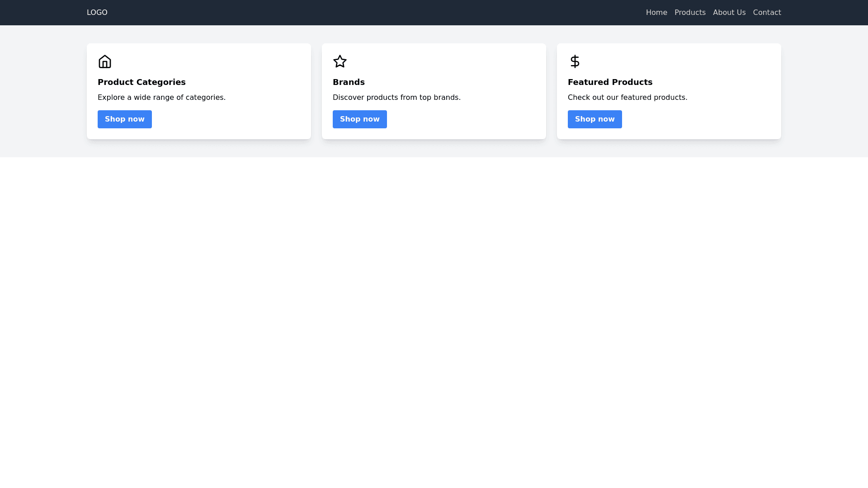Open the About Us nav link

729,13
